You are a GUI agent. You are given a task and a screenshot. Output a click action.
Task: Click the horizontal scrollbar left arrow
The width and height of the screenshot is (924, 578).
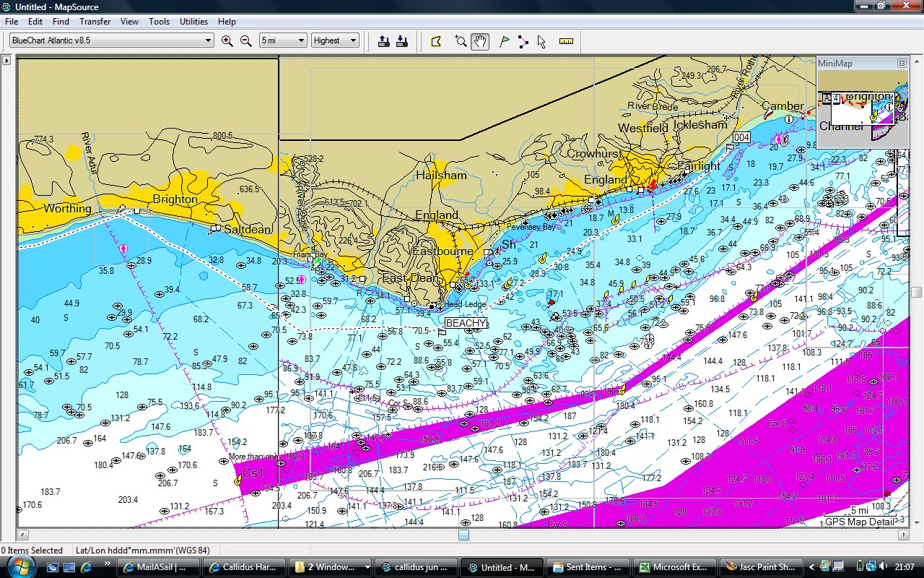coord(23,535)
